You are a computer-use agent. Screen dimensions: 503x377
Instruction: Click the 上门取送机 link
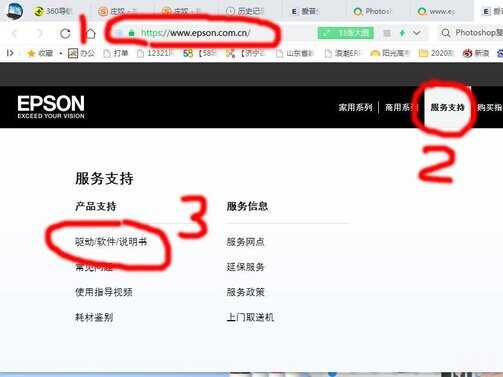250,317
